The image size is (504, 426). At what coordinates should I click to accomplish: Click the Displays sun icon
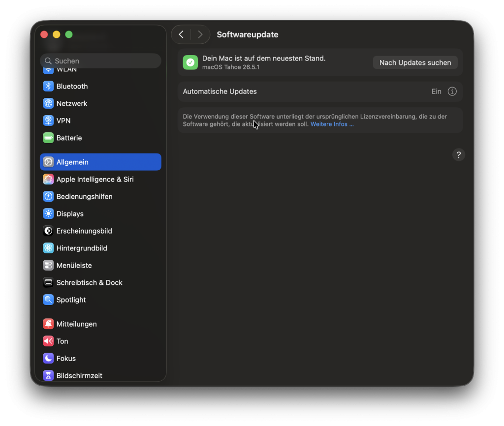(48, 213)
